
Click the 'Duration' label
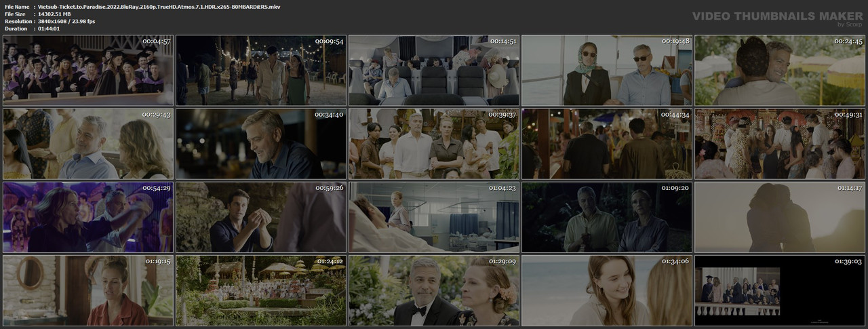pyautogui.click(x=16, y=28)
